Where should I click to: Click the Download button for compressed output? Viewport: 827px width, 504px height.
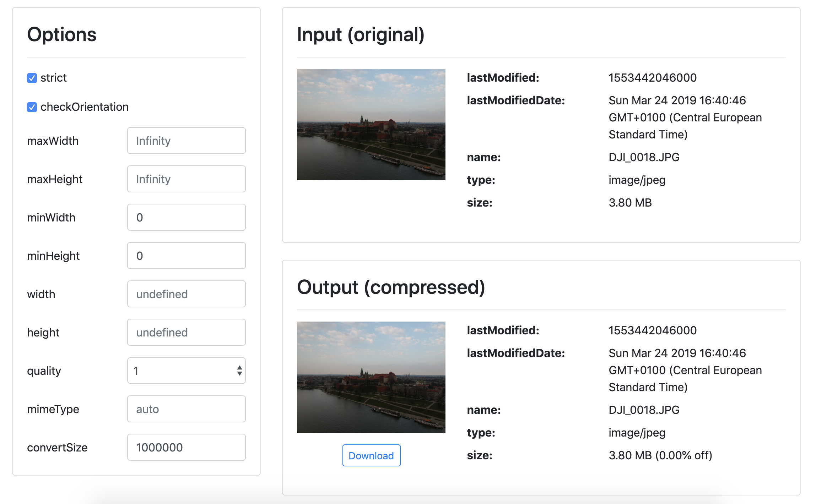[x=371, y=455]
